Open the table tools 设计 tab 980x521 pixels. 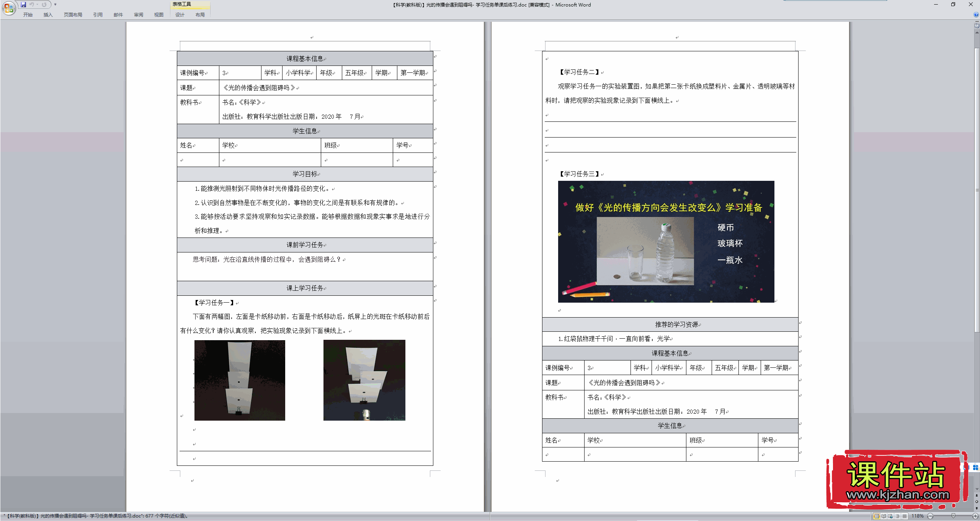pos(180,15)
